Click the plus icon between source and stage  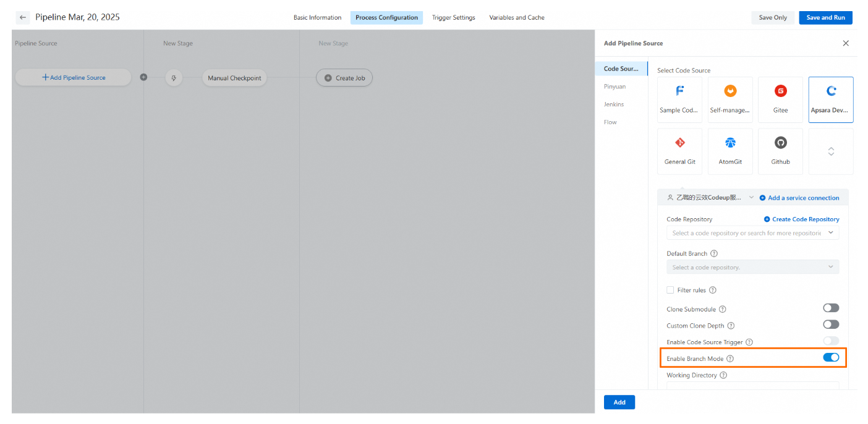[x=143, y=77]
